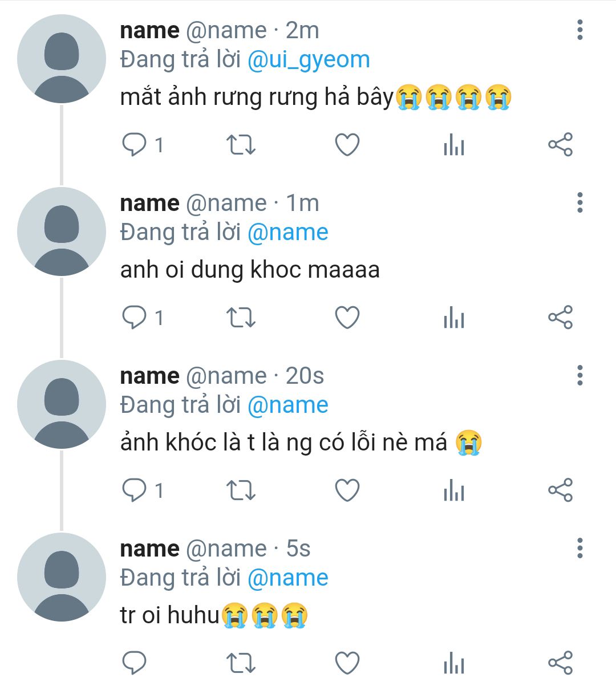
Task: Share the "ảnh khóc là t là ng" tweet
Action: click(x=560, y=490)
